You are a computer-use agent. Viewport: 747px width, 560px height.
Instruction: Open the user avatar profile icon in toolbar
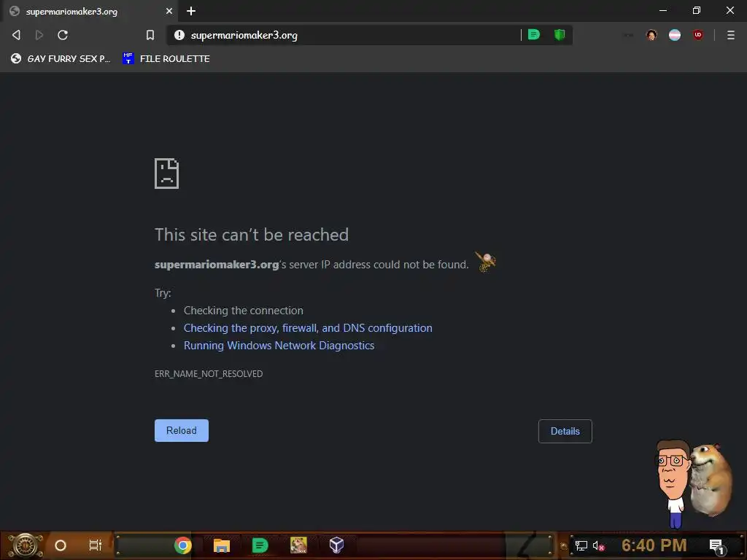[x=651, y=35]
